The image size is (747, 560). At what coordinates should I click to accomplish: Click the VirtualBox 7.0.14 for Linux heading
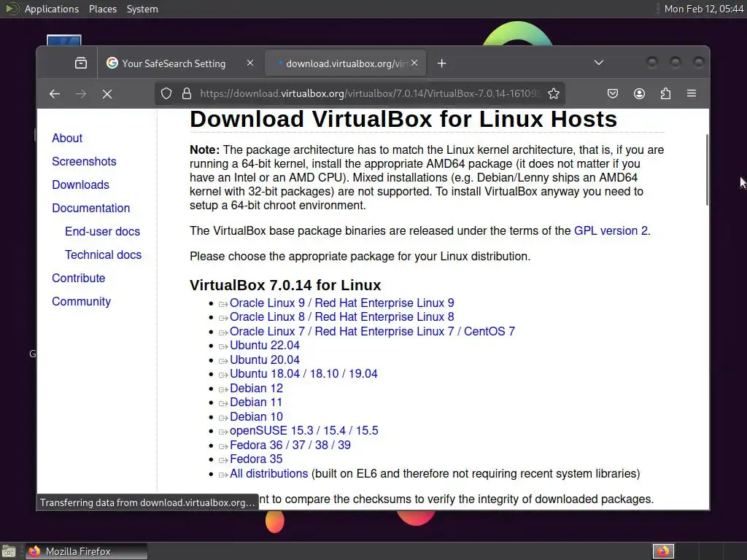coord(285,285)
